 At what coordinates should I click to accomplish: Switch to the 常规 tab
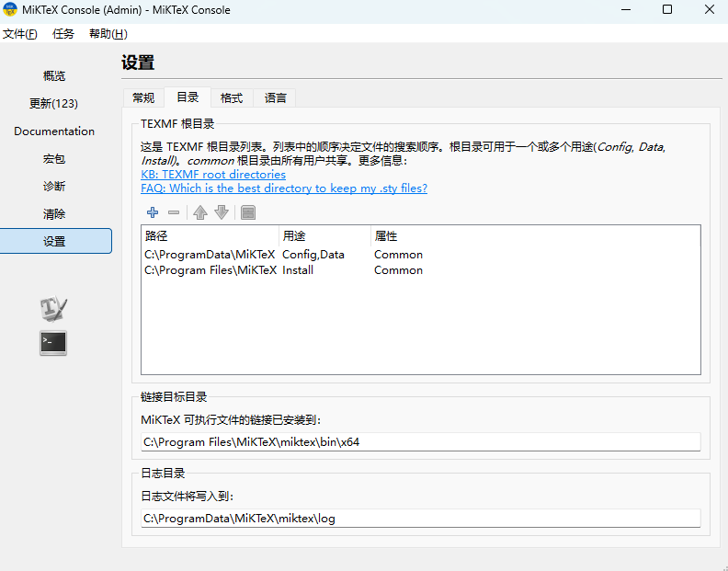tap(143, 97)
